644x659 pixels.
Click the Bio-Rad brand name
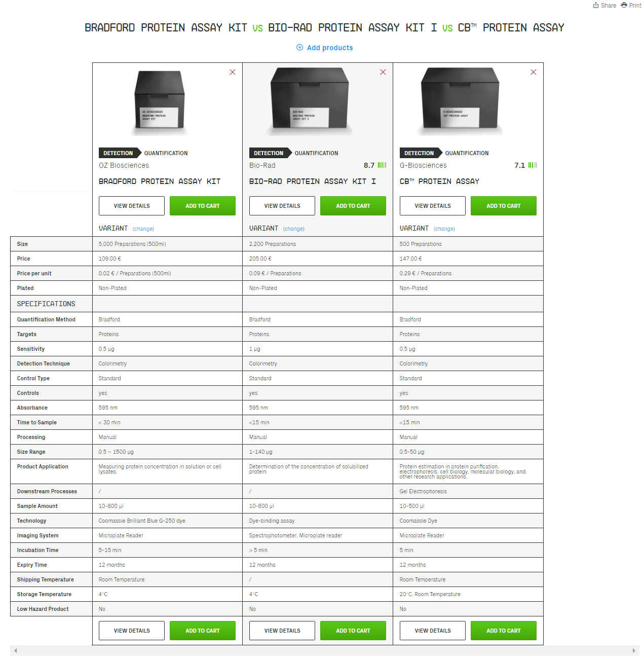[262, 165]
